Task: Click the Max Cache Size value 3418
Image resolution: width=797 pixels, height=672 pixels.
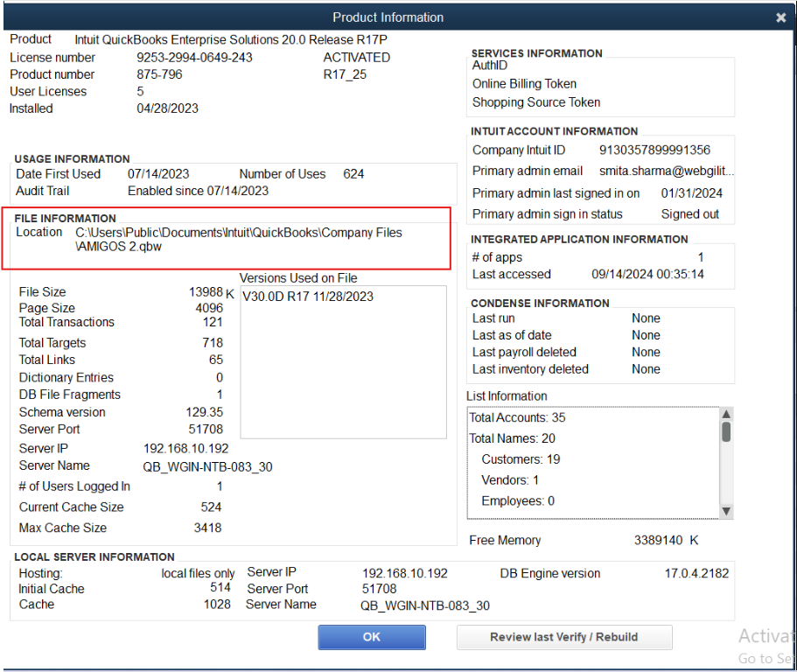Action: [x=207, y=528]
